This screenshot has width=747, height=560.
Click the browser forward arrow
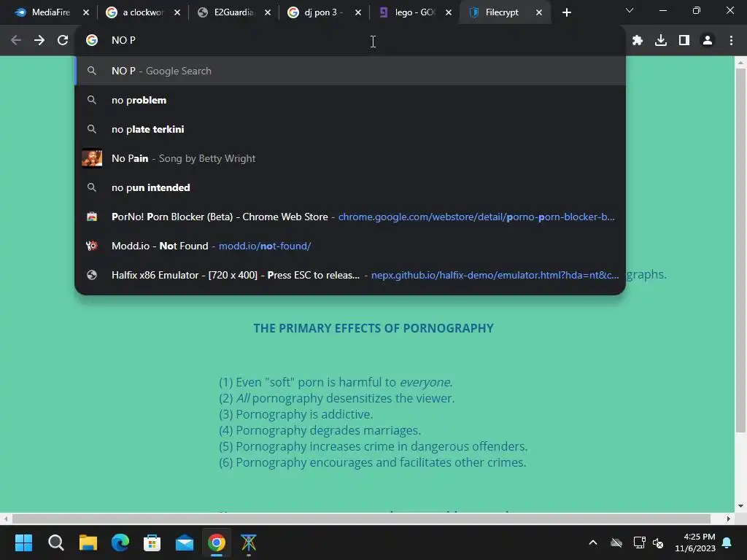(39, 41)
